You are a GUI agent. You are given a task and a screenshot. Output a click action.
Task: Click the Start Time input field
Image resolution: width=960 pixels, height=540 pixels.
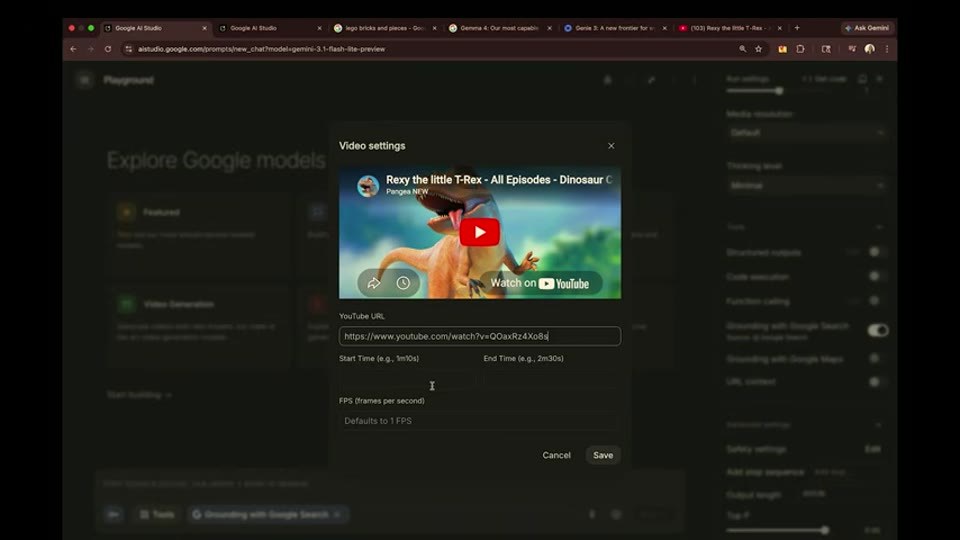pos(407,380)
